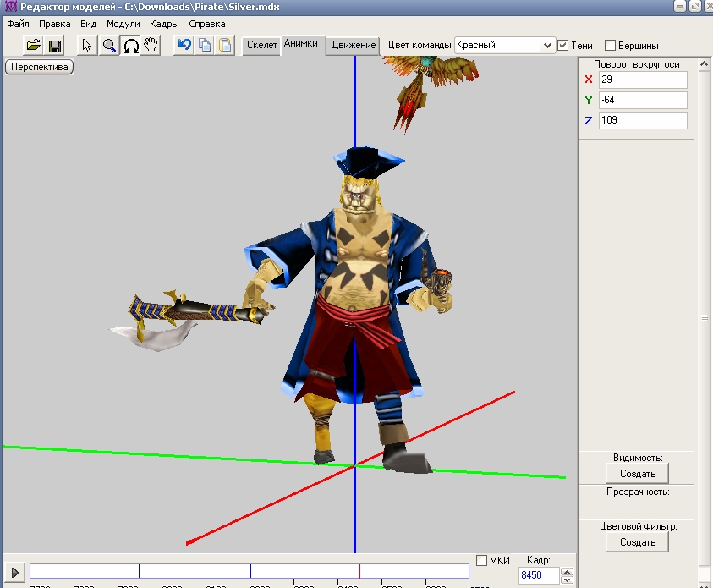713x588 pixels.
Task: Expand the Цвет команды color dropdown
Action: click(547, 45)
